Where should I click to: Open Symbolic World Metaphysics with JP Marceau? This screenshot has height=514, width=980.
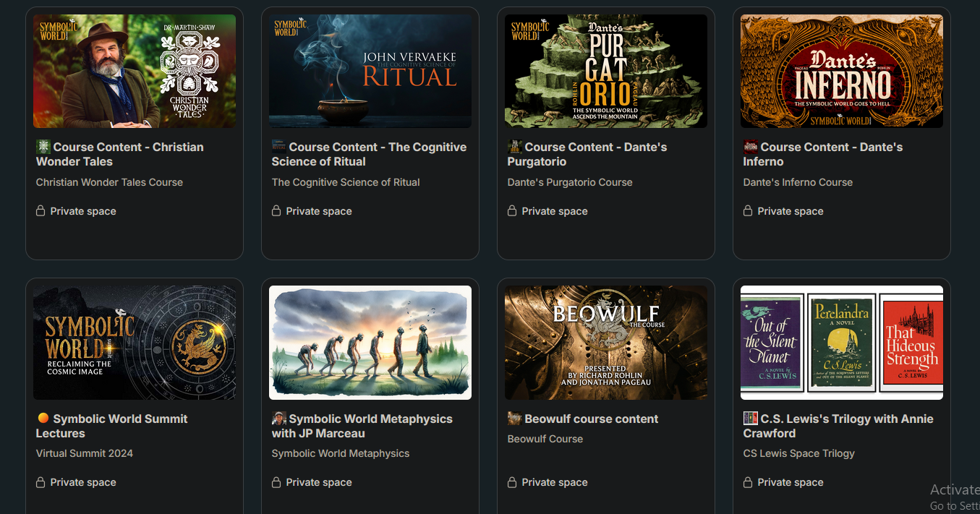[x=362, y=426]
